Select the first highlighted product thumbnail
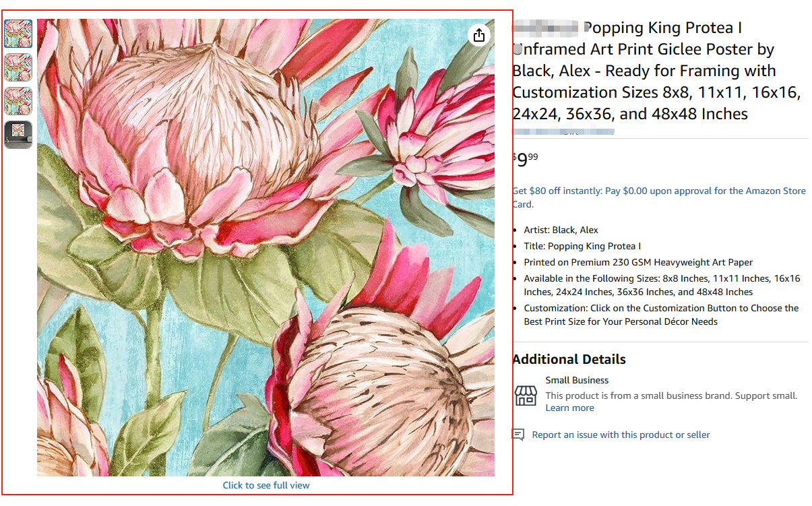Image resolution: width=812 pixels, height=506 pixels. tap(18, 33)
